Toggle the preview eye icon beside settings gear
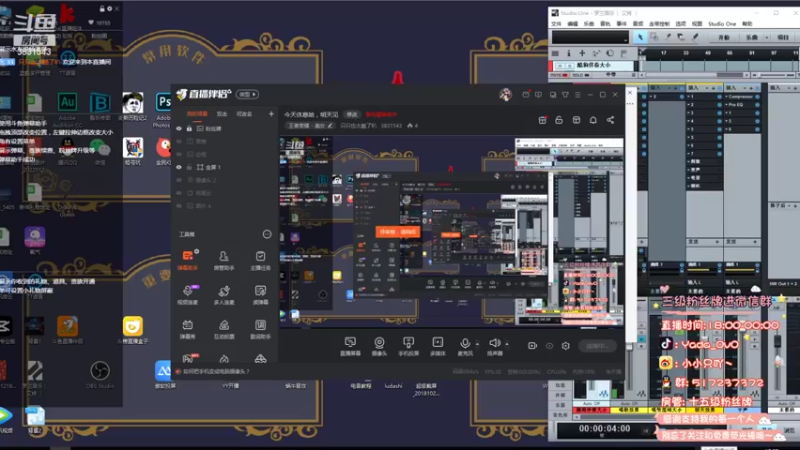The height and width of the screenshot is (450, 800). (549, 346)
